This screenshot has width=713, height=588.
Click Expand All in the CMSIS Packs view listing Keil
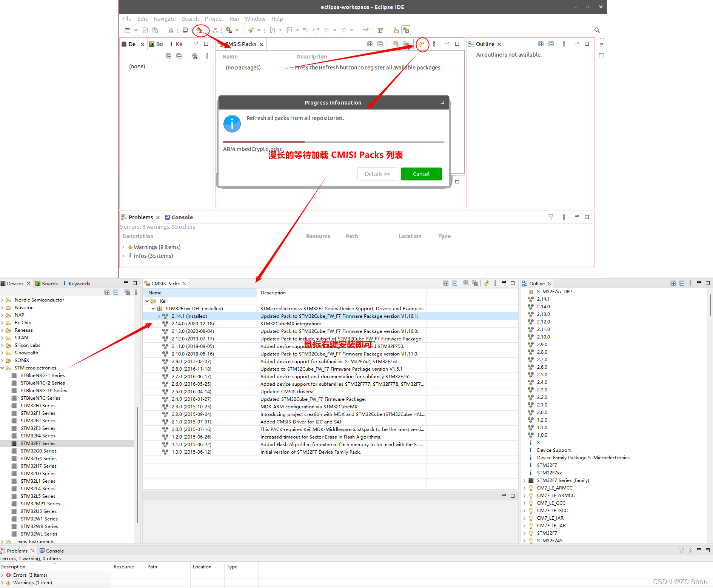446,283
